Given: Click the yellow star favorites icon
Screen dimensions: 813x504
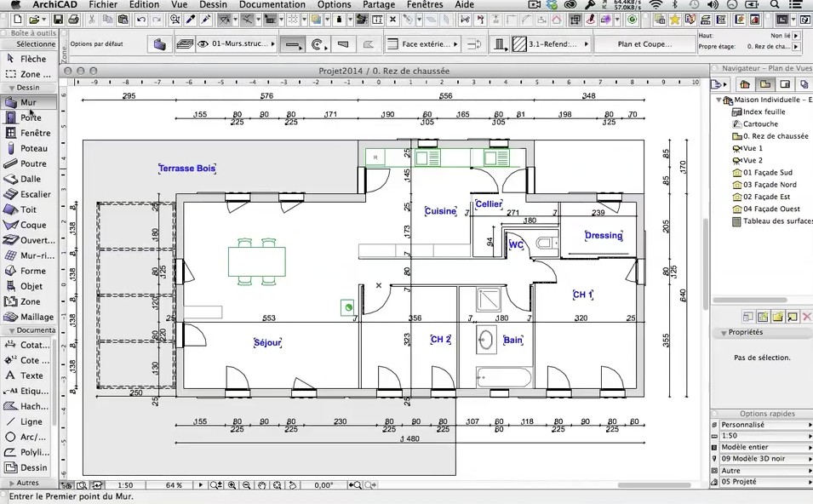Looking at the screenshot, I should tap(674, 20).
